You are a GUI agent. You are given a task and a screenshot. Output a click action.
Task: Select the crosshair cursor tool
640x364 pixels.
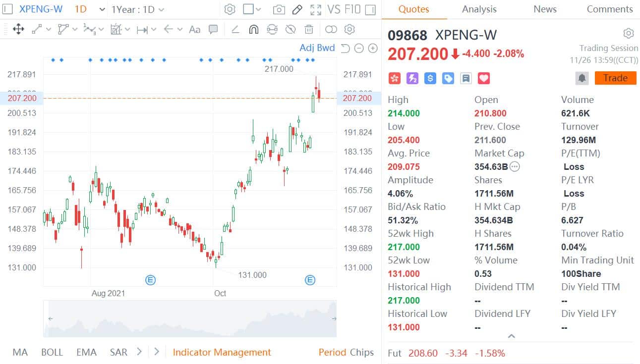coord(18,29)
